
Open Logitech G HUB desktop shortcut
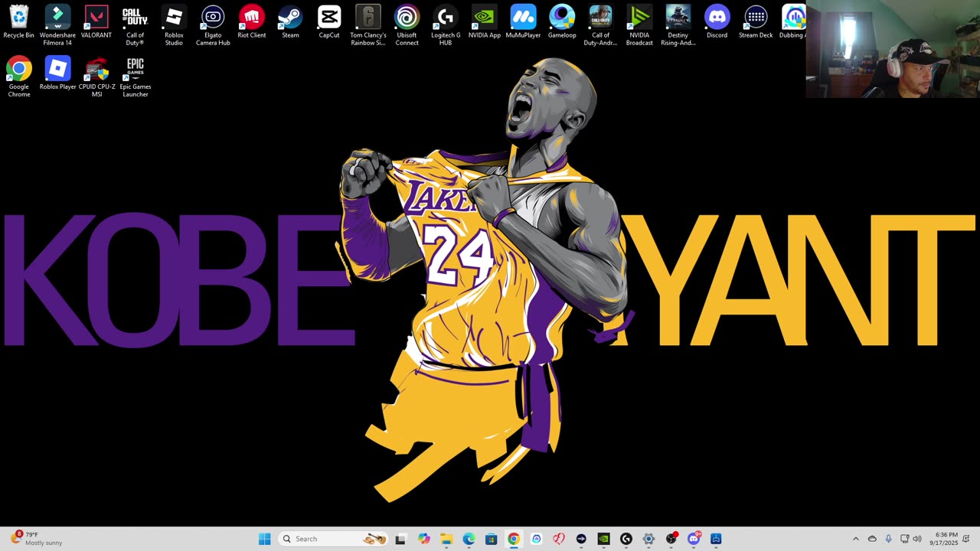point(446,25)
